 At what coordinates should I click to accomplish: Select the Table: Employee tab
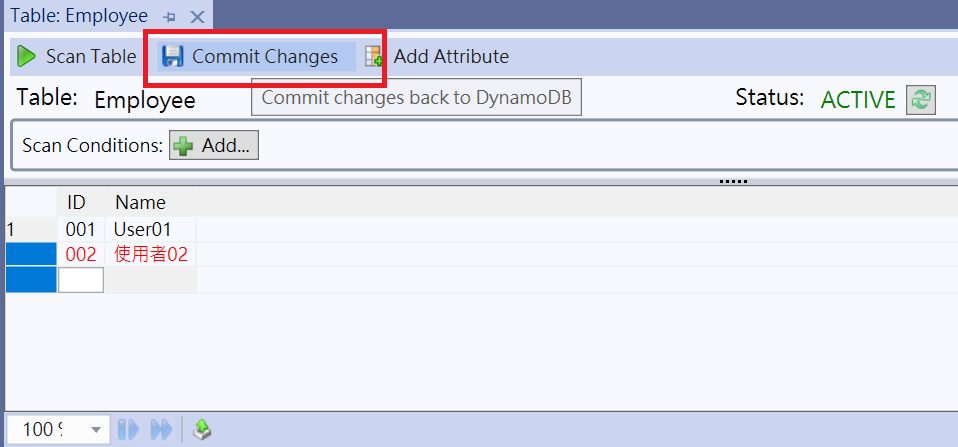[x=79, y=16]
